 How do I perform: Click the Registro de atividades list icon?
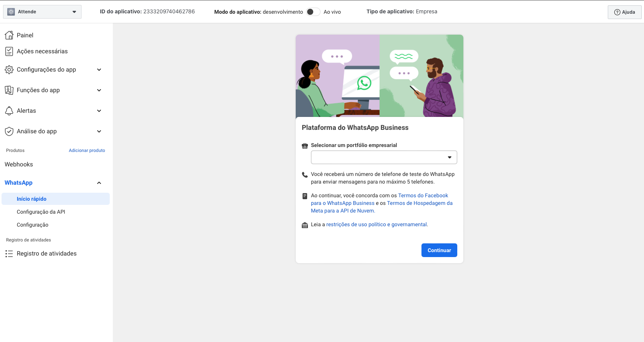tap(9, 254)
